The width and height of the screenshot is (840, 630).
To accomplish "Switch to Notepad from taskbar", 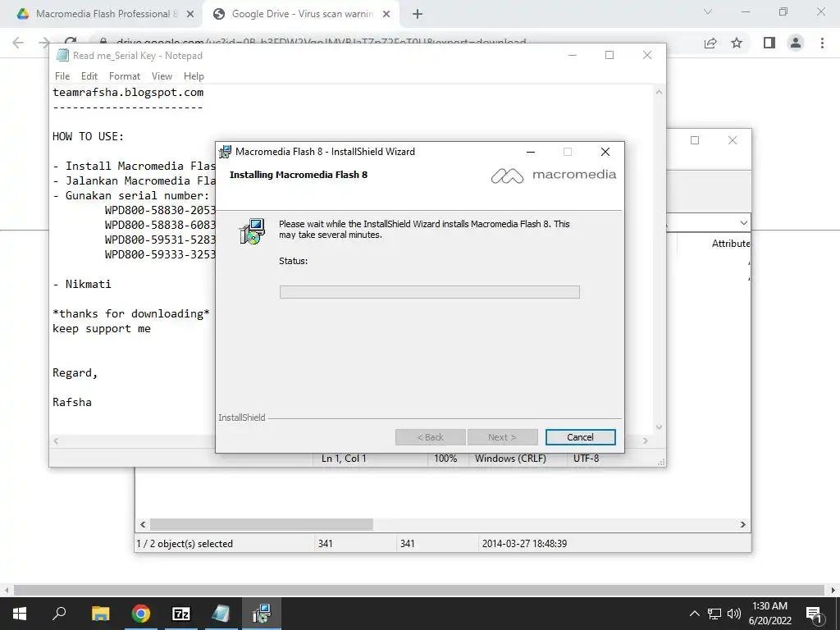I will tap(221, 614).
